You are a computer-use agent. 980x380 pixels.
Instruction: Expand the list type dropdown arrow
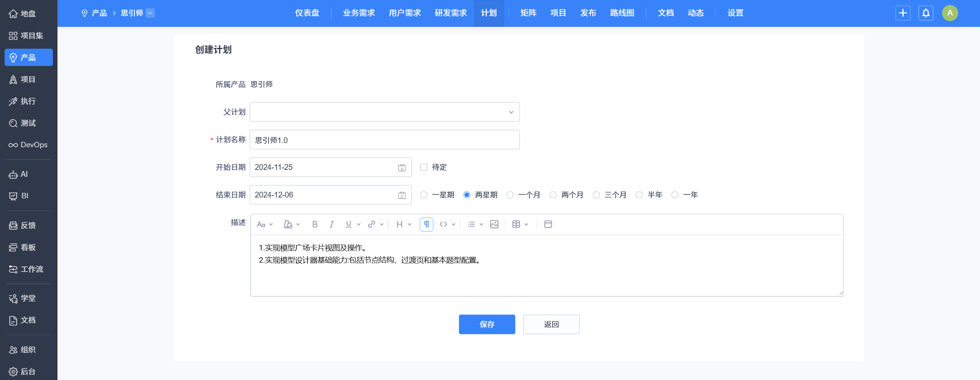point(481,225)
